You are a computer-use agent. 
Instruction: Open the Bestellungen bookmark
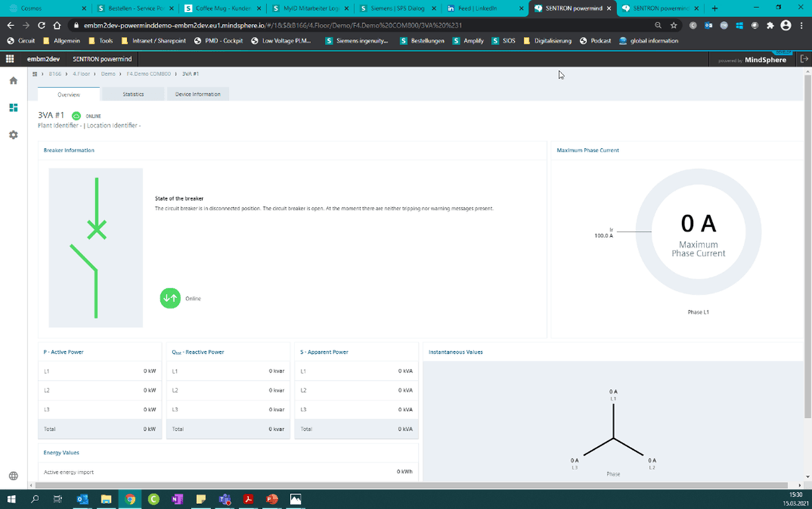(422, 41)
